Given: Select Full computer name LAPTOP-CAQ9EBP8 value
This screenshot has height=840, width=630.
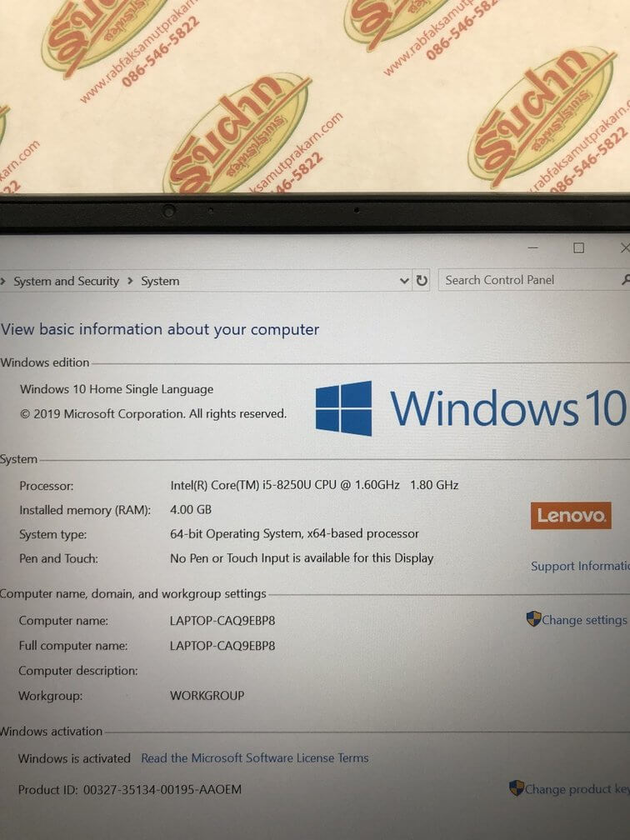Looking at the screenshot, I should [222, 646].
